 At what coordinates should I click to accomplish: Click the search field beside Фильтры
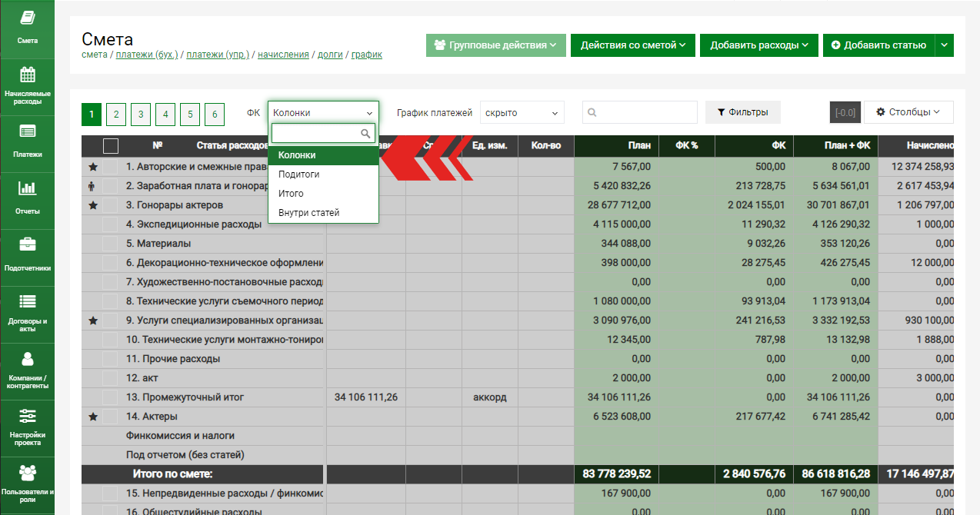pos(640,112)
